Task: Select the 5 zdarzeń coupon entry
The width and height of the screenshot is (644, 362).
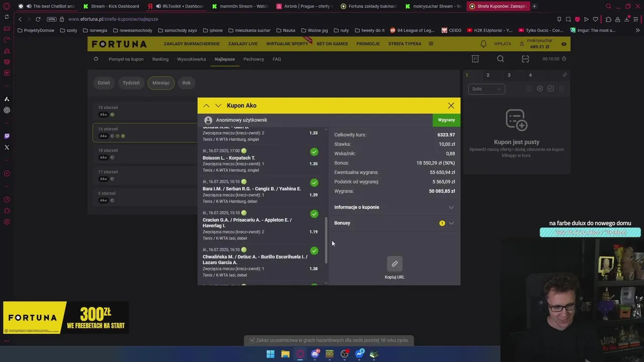Action: 145,197
